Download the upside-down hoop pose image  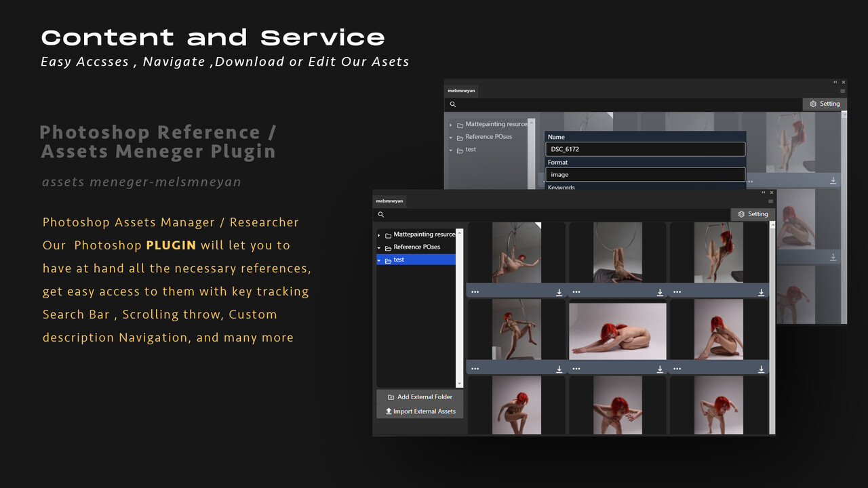click(660, 292)
